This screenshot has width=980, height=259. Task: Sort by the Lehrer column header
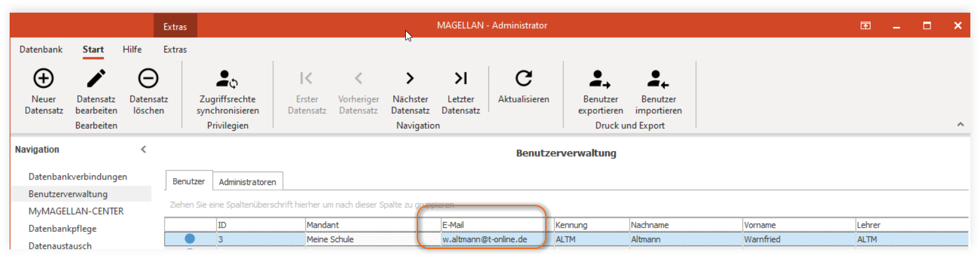point(912,225)
